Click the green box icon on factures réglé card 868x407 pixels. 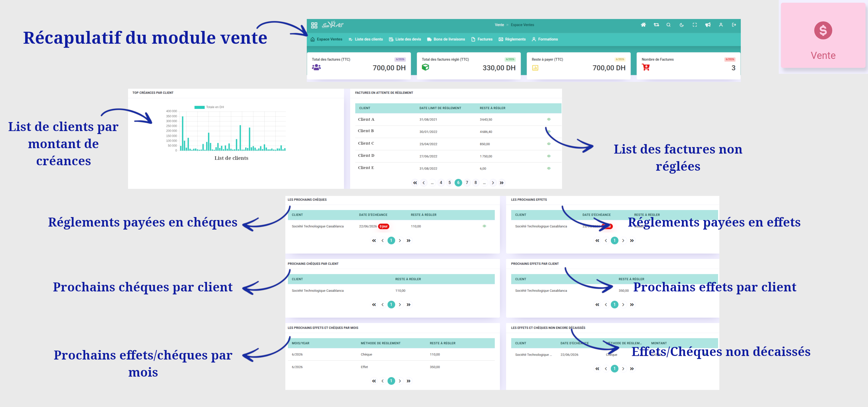426,67
